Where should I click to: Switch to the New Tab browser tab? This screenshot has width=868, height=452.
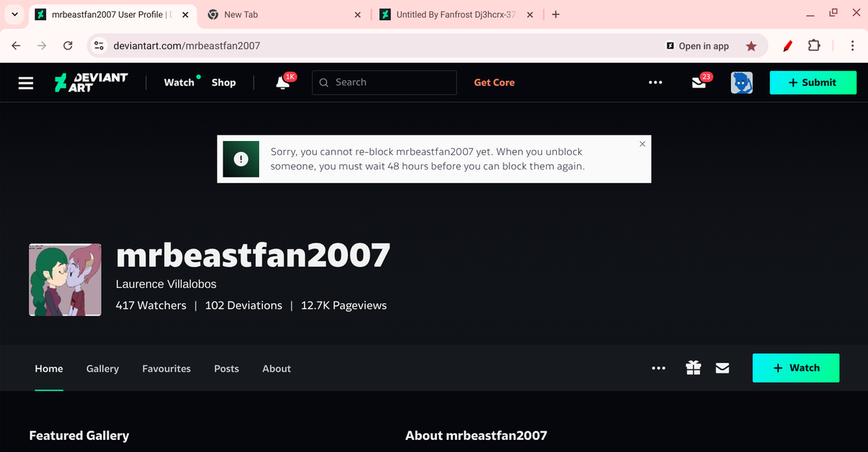coord(285,14)
